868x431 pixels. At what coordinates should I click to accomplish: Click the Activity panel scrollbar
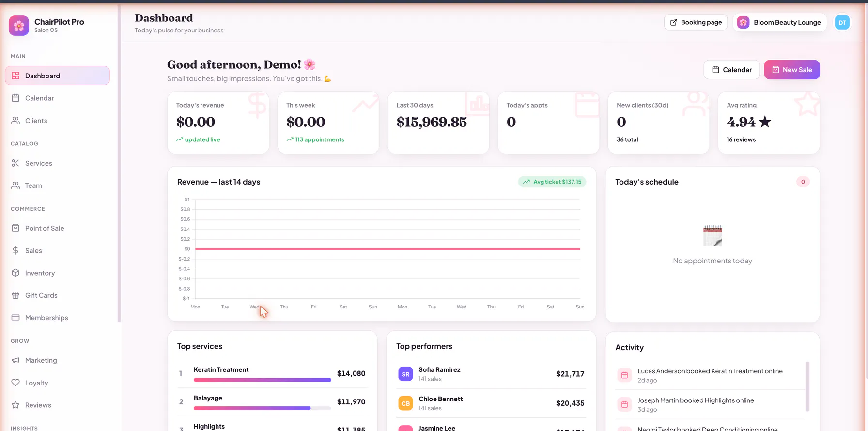(807, 386)
